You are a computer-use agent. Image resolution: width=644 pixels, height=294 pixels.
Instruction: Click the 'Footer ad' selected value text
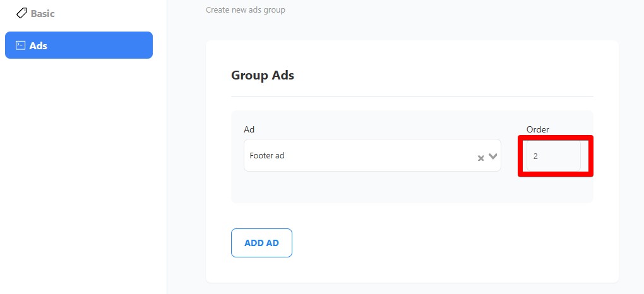tap(267, 156)
